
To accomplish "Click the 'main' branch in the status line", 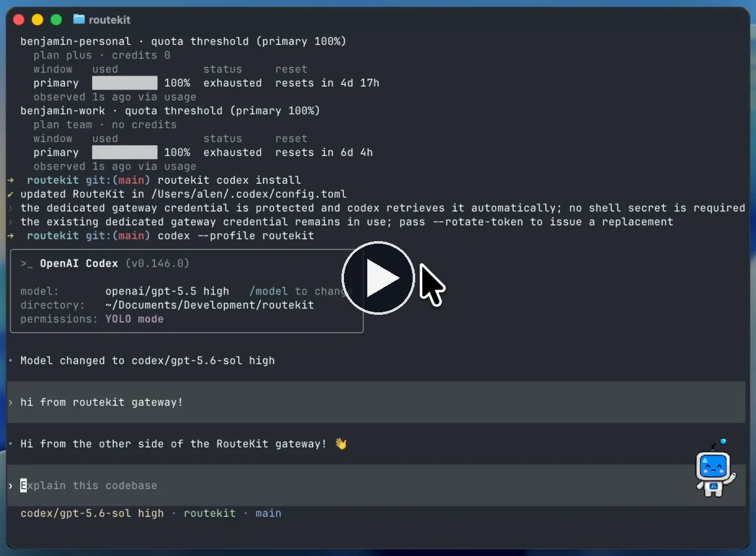I will [x=268, y=513].
